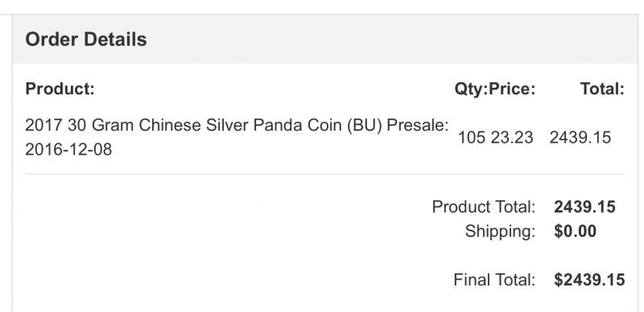Click the divider line below the product row

(x=325, y=173)
